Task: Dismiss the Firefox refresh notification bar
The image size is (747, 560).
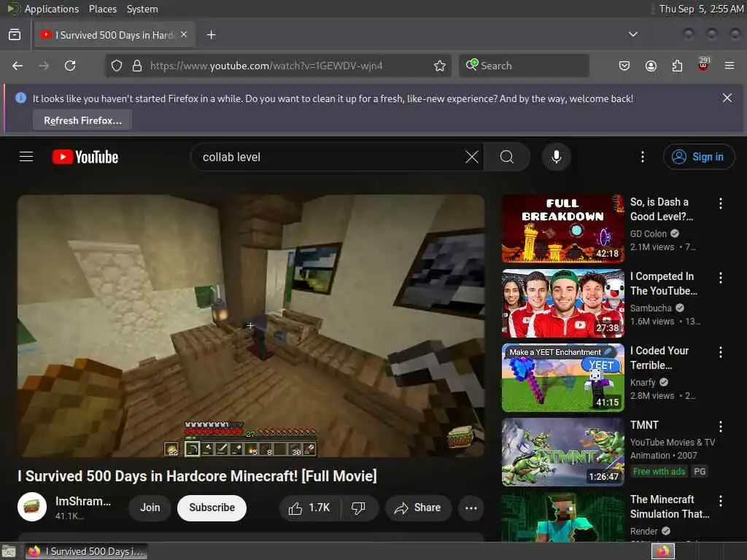Action: point(727,98)
